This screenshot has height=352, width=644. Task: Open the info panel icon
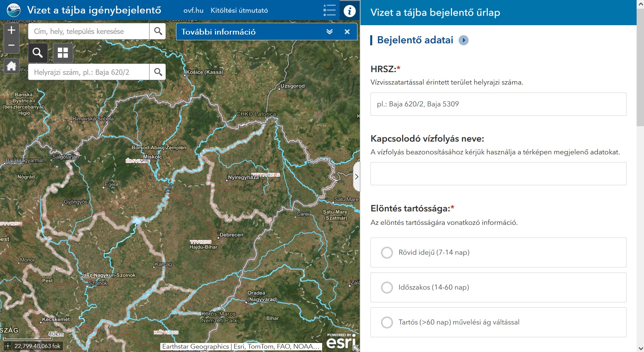pos(349,11)
